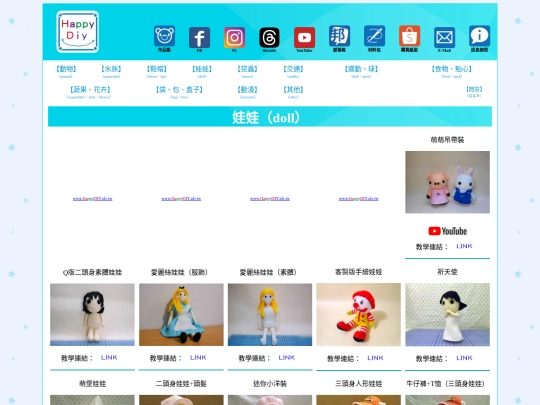Click the 客製版手縫娃娃 title text
This screenshot has height=405, width=540.
pyautogui.click(x=359, y=272)
